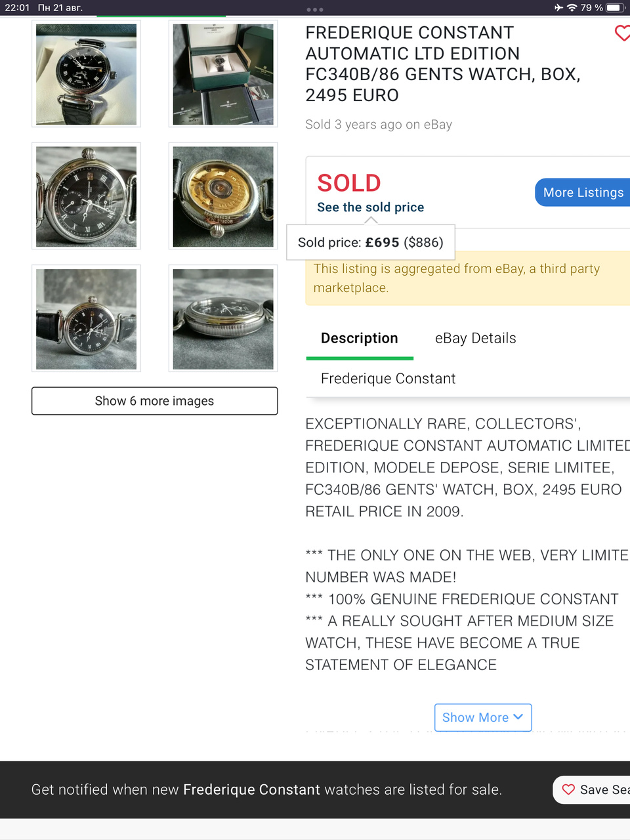View the watch movement caseback thumbnail
Screen dimensions: 630x840
point(223,196)
